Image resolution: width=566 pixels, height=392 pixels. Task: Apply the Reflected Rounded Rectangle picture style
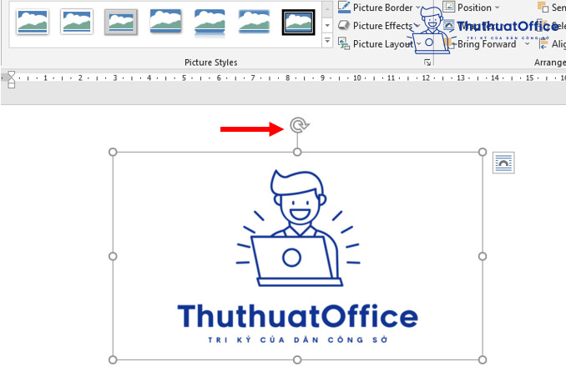click(210, 23)
